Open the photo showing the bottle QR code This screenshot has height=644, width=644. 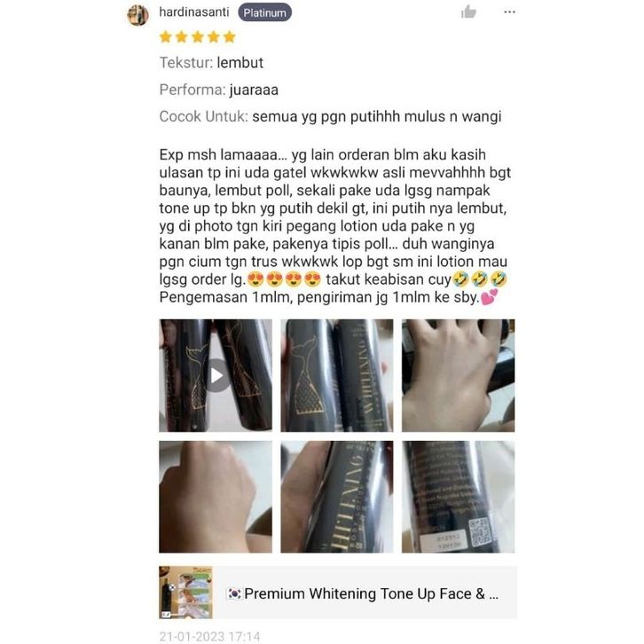(458, 497)
